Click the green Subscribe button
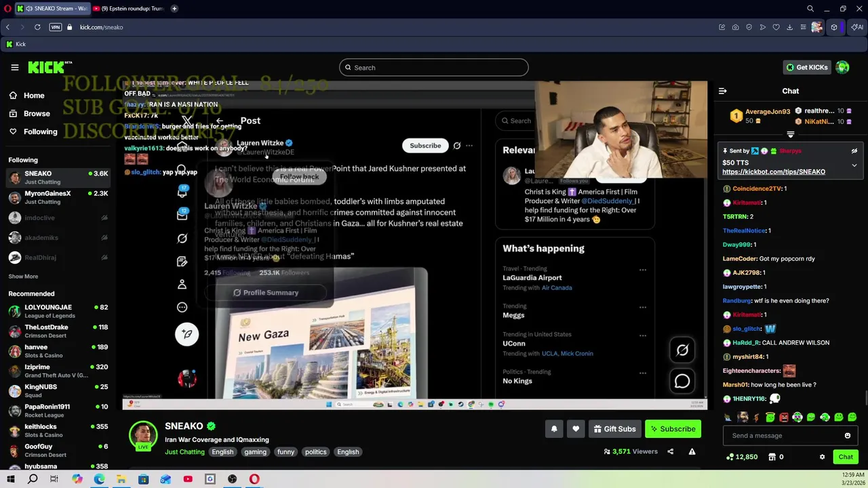 [673, 429]
